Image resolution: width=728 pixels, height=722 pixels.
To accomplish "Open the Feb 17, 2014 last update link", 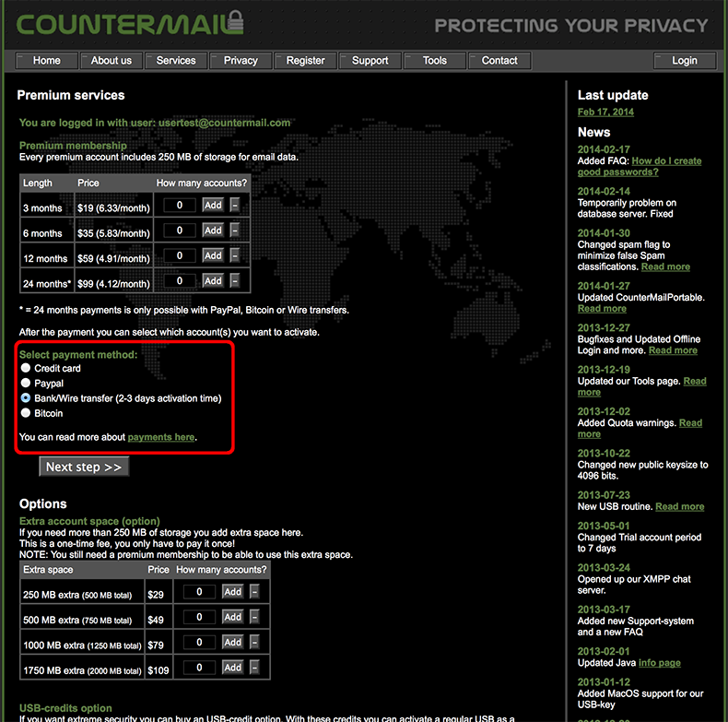I will point(605,112).
